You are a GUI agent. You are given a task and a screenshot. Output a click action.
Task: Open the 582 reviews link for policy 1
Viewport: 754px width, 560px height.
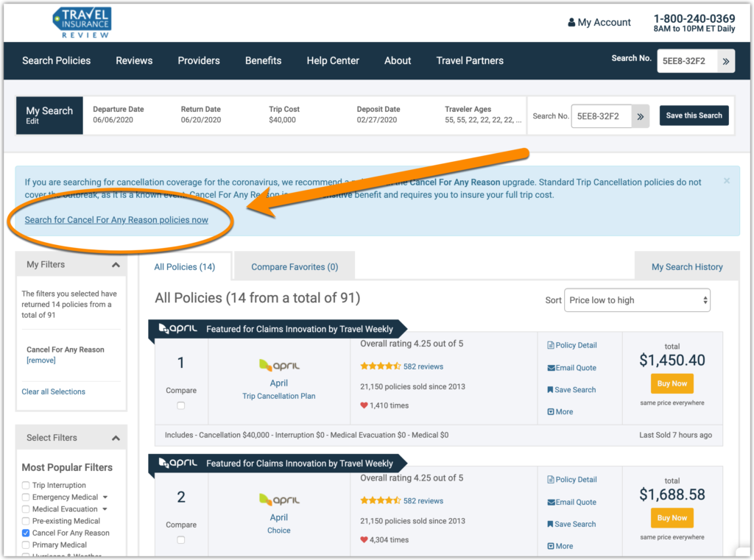point(423,366)
